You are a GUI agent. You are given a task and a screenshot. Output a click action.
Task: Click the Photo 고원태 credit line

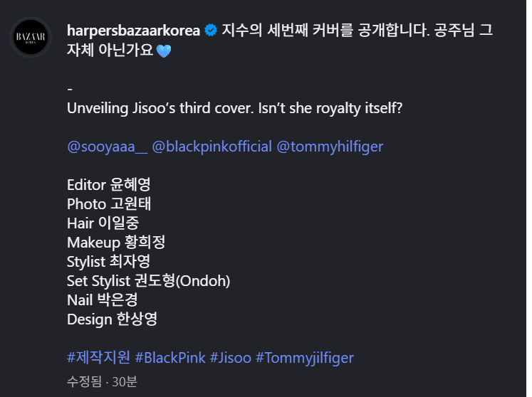coord(109,204)
